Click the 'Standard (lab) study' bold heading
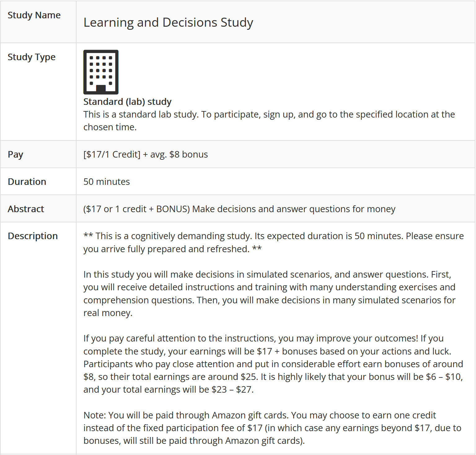This screenshot has height=455, width=476. pyautogui.click(x=127, y=102)
